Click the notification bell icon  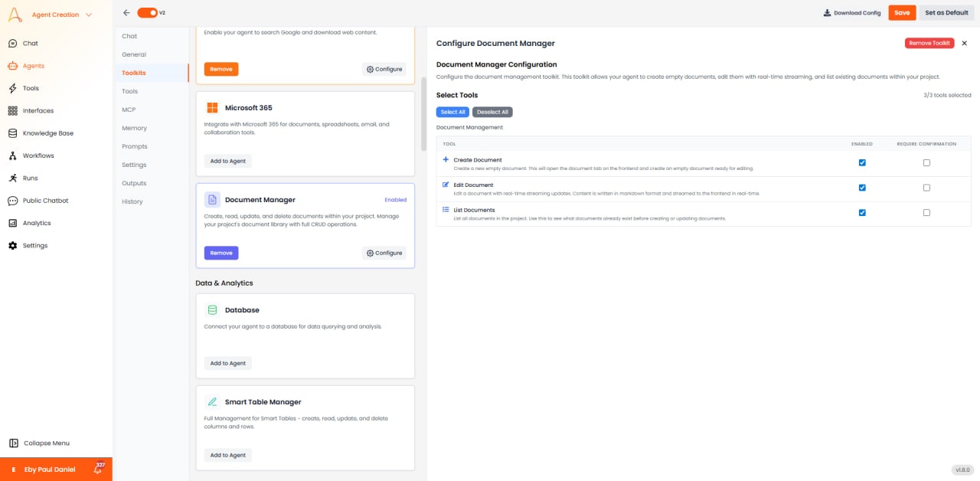[97, 469]
